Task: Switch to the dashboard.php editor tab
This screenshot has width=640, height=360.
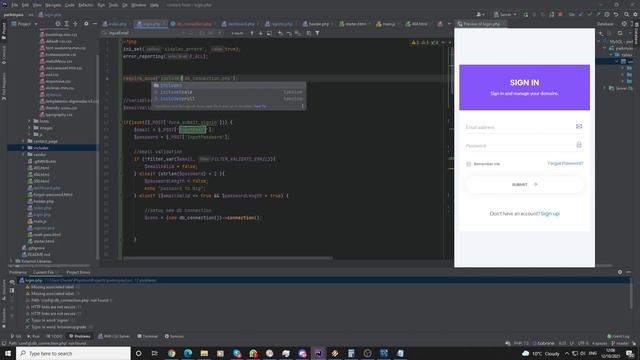Action: click(241, 24)
